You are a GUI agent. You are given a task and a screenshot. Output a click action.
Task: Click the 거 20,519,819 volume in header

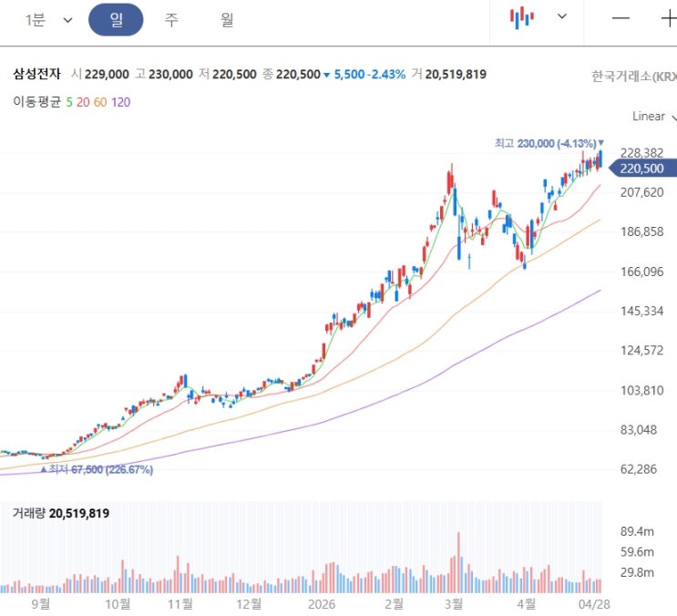click(449, 74)
